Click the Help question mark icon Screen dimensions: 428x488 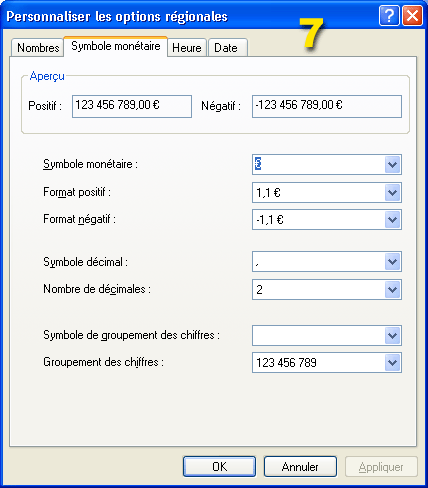389,16
